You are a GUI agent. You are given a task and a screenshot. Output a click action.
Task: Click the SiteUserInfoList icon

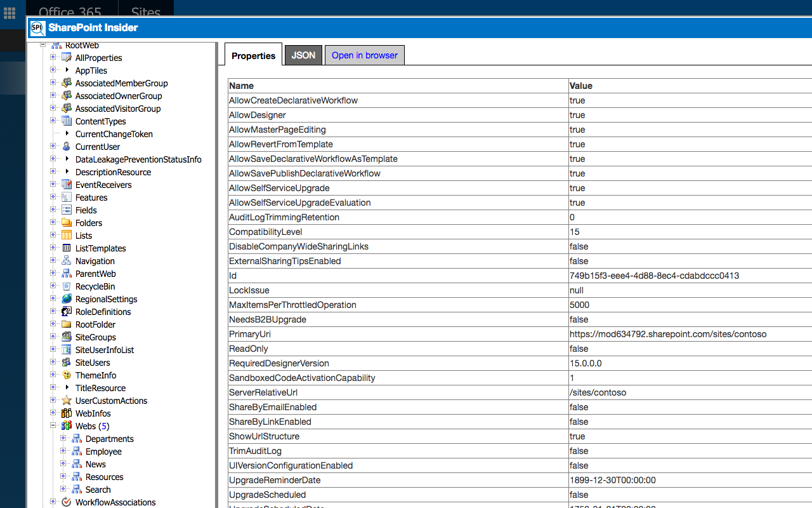tap(67, 350)
